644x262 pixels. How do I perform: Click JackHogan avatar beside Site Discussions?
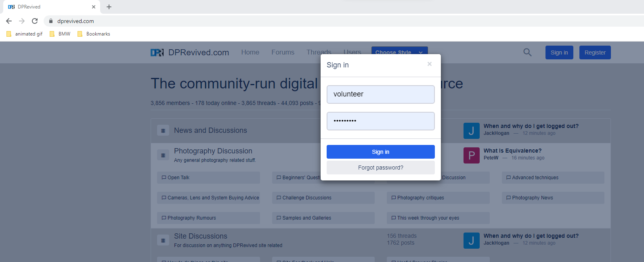472,241
